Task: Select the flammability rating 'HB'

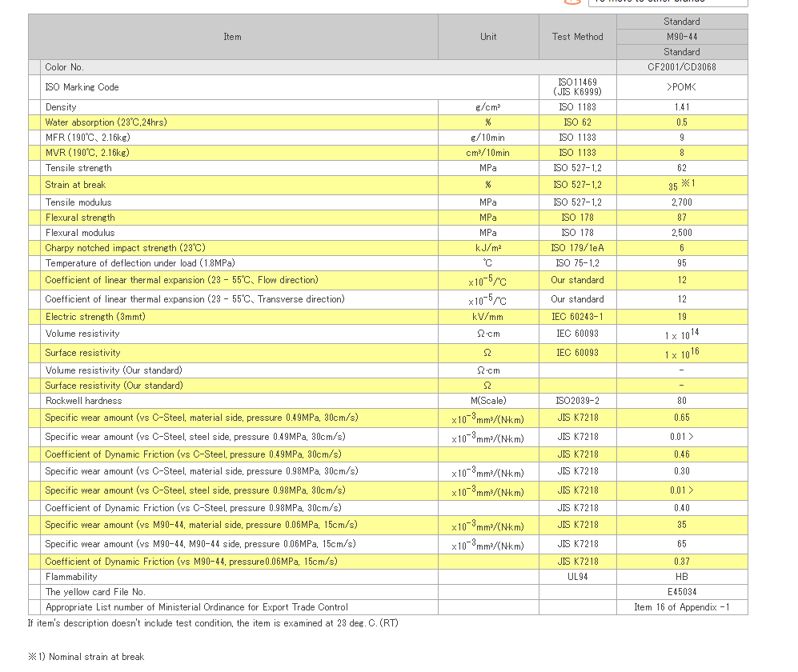Action: 682,577
